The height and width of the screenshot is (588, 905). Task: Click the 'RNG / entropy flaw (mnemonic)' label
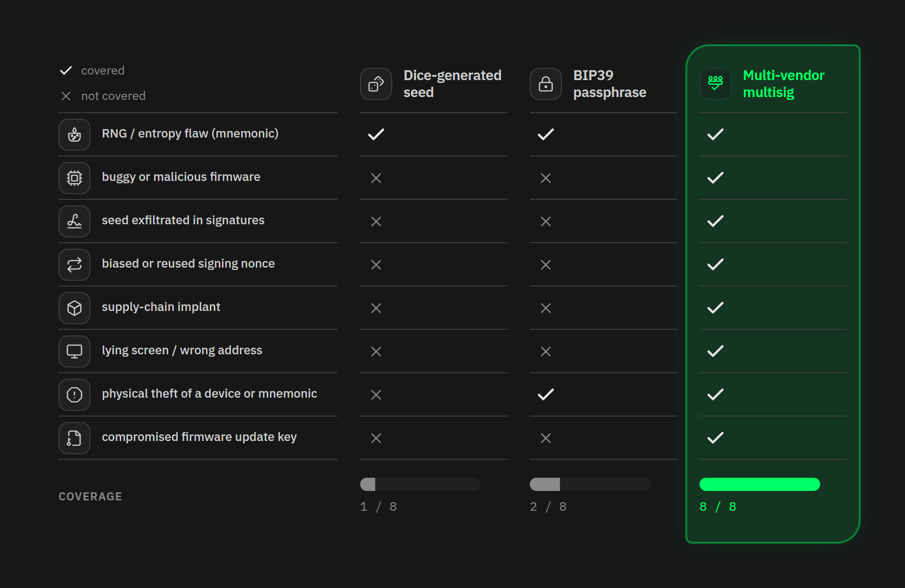(x=190, y=134)
